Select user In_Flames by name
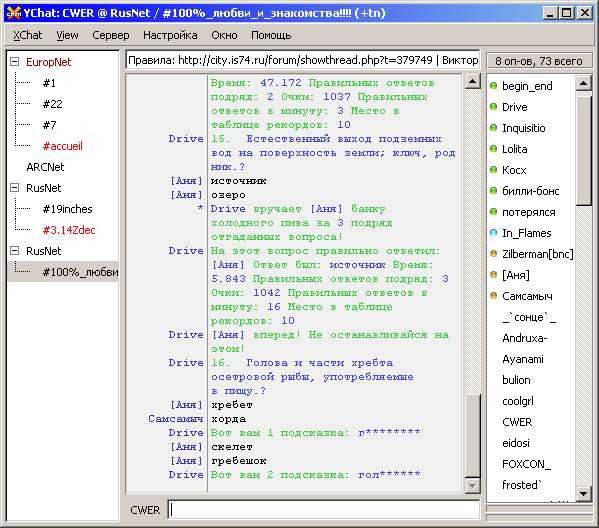Screen dimensions: 599x528 [x=526, y=233]
